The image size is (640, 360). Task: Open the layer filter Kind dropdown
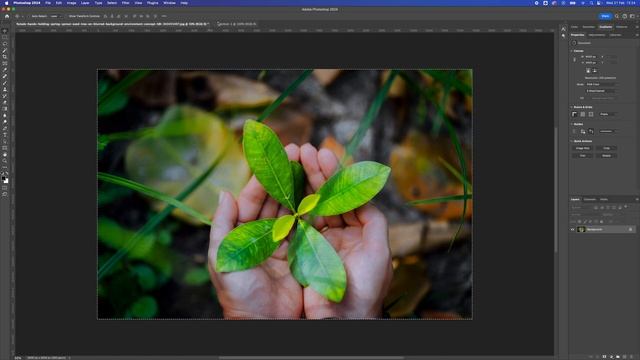point(582,207)
